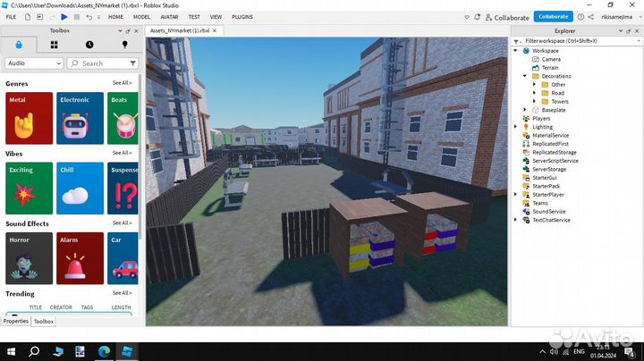Click the Filter workspace input field
This screenshot has height=361, width=644.
572,41
